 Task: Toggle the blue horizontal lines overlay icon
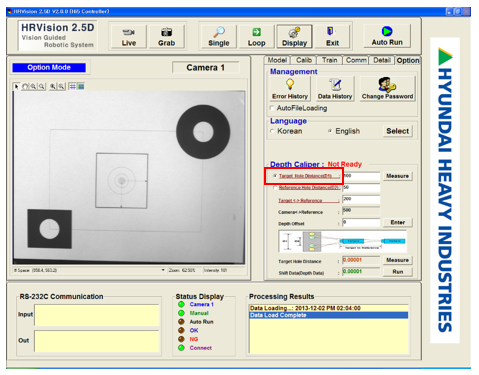(x=72, y=87)
